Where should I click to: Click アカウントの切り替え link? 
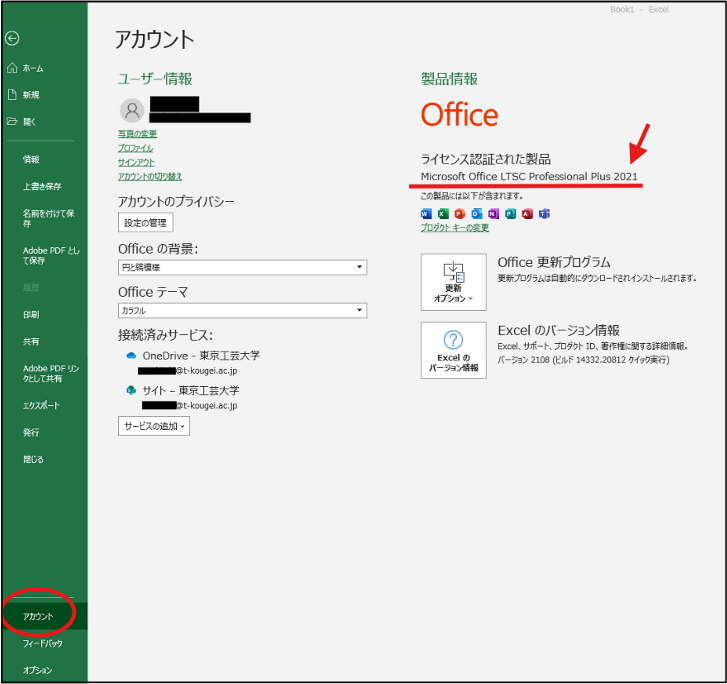pos(150,177)
